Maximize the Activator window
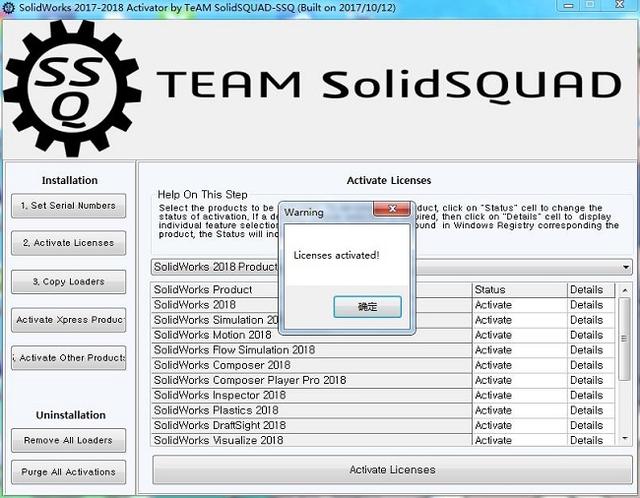 point(590,5)
